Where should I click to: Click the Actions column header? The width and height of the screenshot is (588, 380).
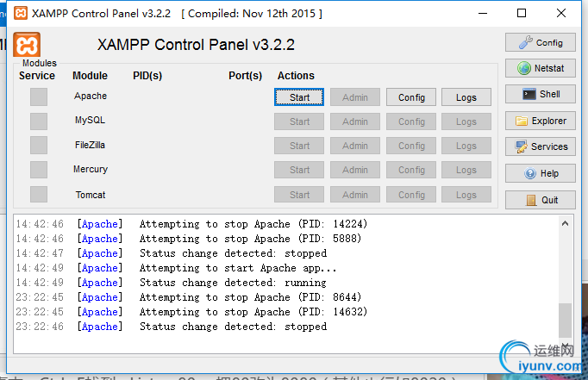(296, 76)
